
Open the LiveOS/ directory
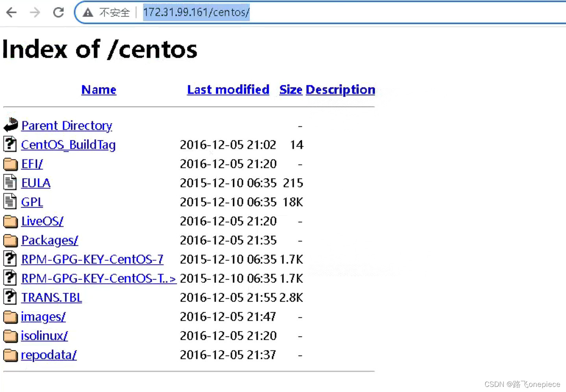pyautogui.click(x=42, y=221)
